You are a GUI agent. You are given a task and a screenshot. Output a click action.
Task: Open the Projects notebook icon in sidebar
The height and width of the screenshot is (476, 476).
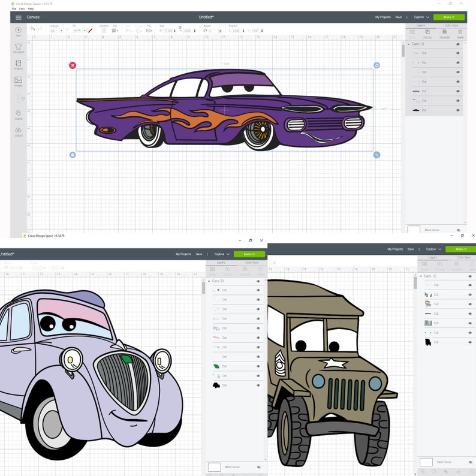tap(18, 63)
